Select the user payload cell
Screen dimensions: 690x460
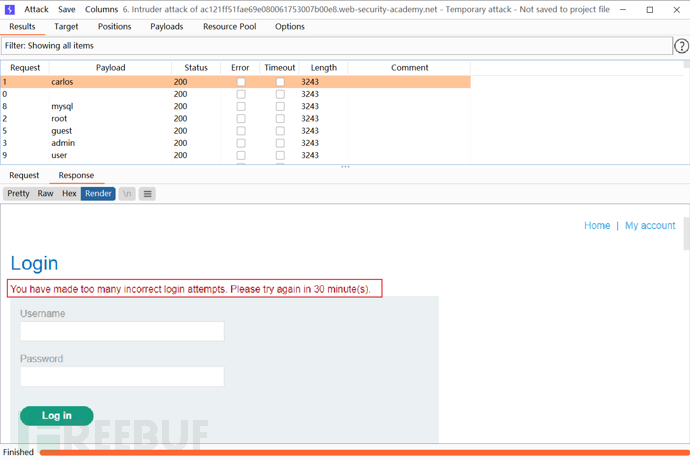pyautogui.click(x=110, y=155)
